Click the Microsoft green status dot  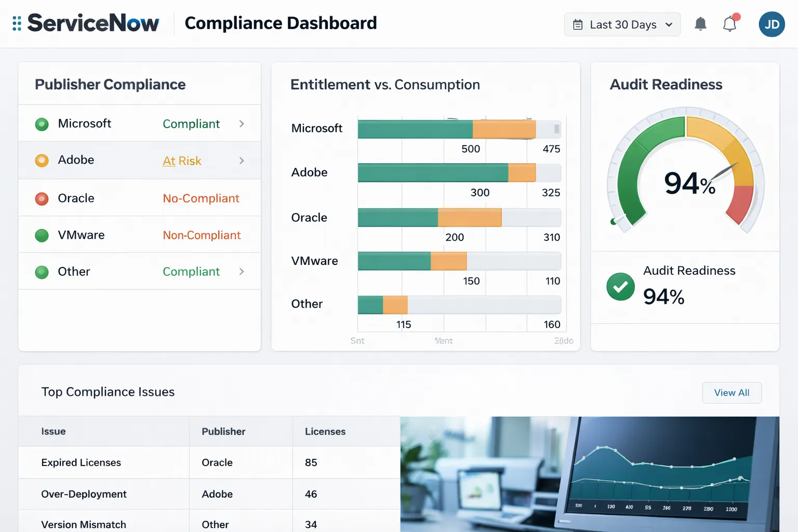tap(42, 124)
